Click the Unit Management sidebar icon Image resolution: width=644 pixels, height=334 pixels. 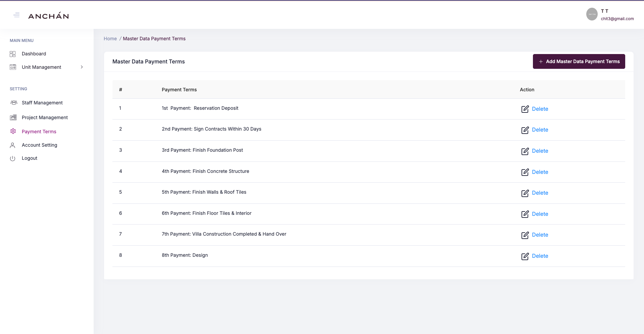pyautogui.click(x=13, y=67)
